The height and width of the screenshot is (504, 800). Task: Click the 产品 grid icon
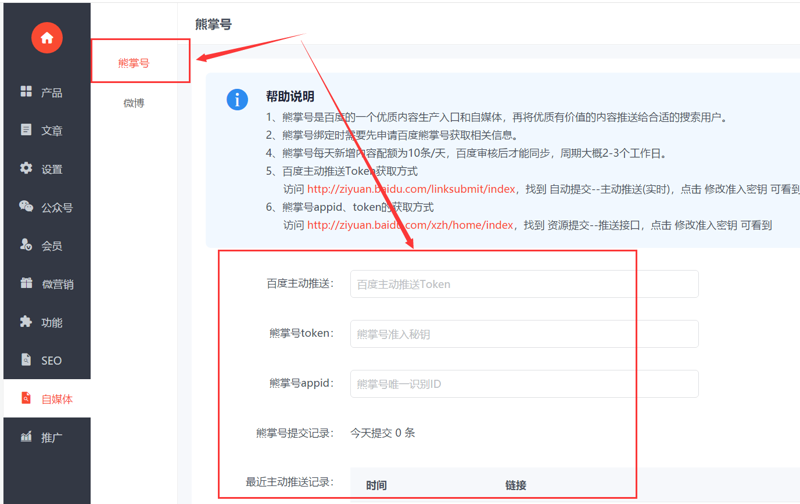pos(26,91)
